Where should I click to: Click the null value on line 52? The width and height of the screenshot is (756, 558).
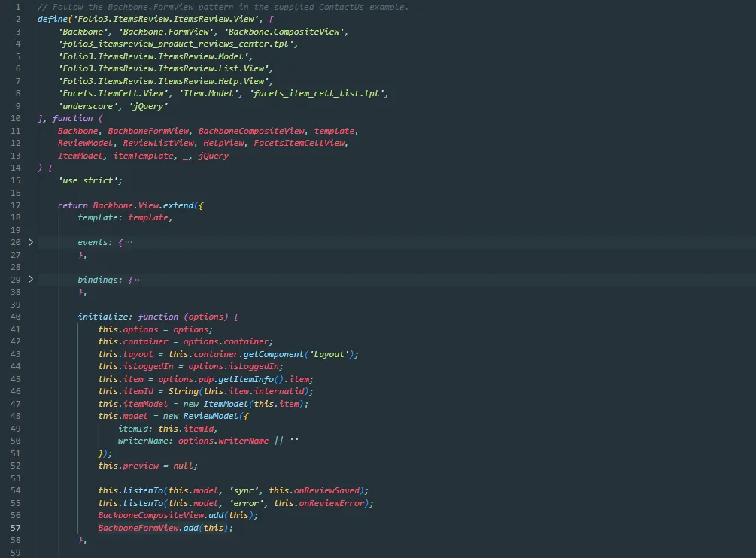pos(184,466)
